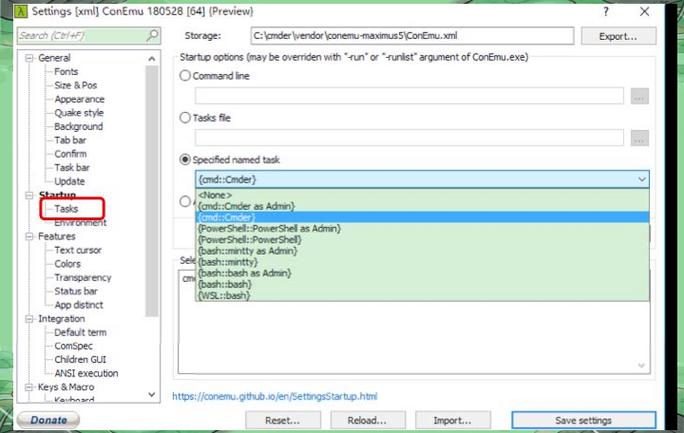The height and width of the screenshot is (433, 684).
Task: Open the ANSI execution settings page
Action: pos(86,373)
